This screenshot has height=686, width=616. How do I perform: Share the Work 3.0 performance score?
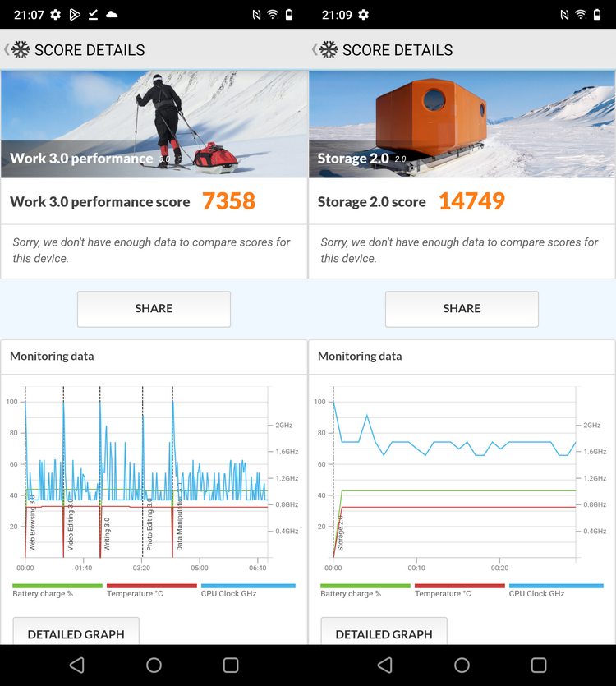154,309
